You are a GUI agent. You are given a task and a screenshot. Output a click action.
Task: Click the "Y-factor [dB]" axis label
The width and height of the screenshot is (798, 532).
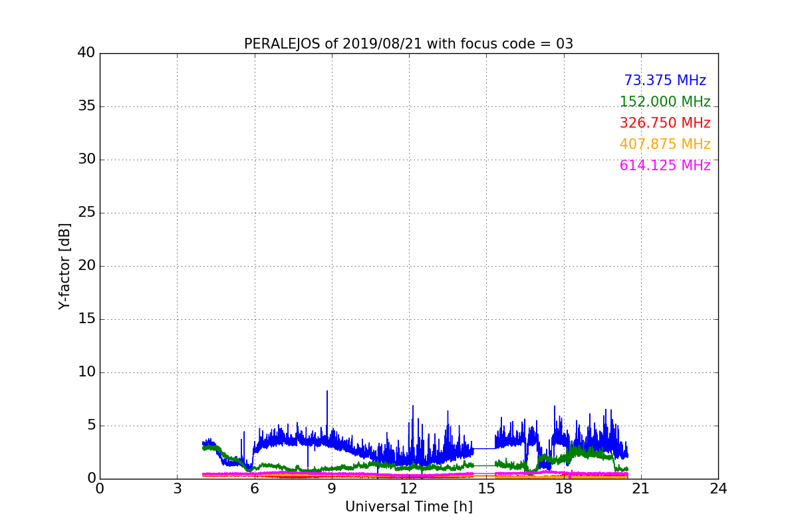coord(65,266)
